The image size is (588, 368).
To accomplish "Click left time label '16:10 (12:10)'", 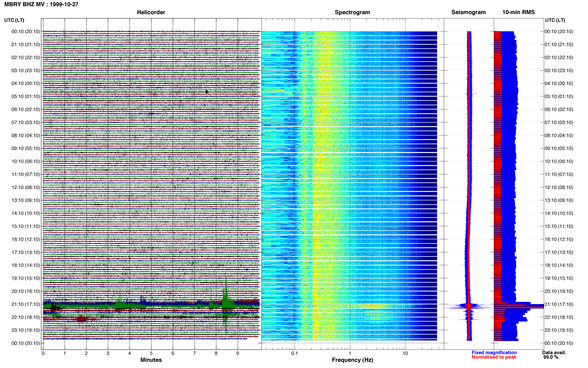I will click(x=26, y=239).
